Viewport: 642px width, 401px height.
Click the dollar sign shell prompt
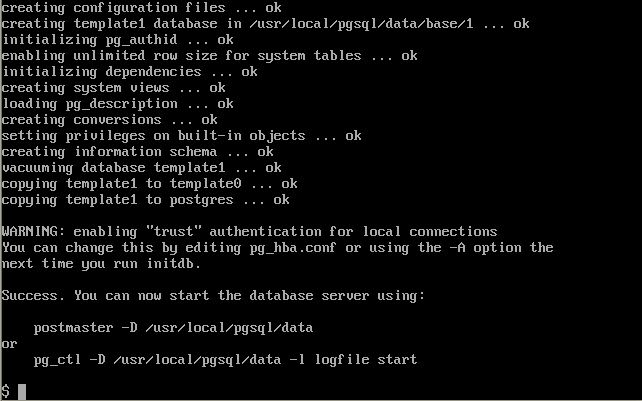(x=6, y=392)
